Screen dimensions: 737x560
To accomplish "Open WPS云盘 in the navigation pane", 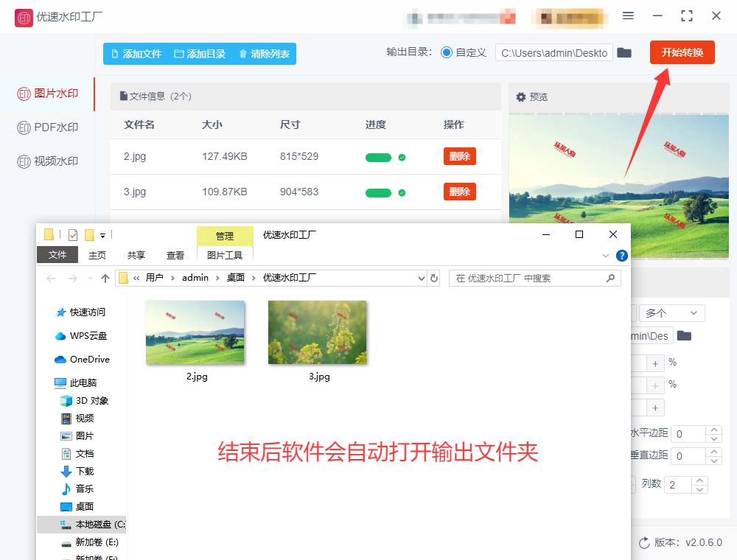I will [81, 336].
